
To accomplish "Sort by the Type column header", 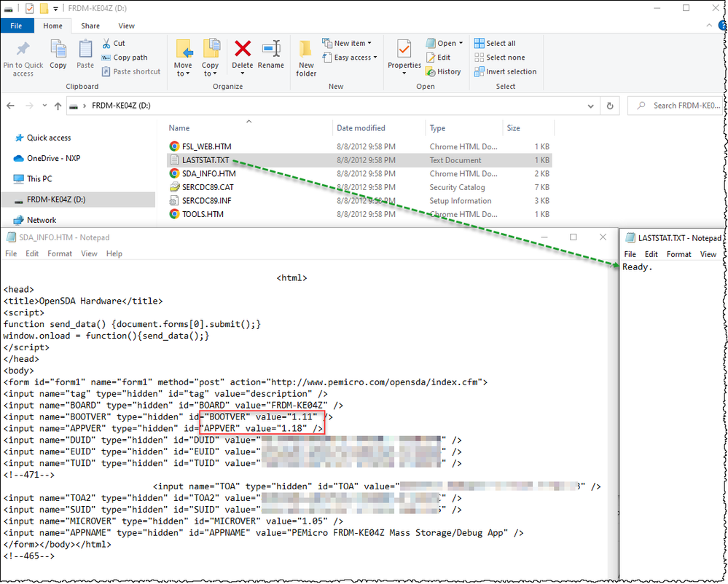I will [x=437, y=128].
